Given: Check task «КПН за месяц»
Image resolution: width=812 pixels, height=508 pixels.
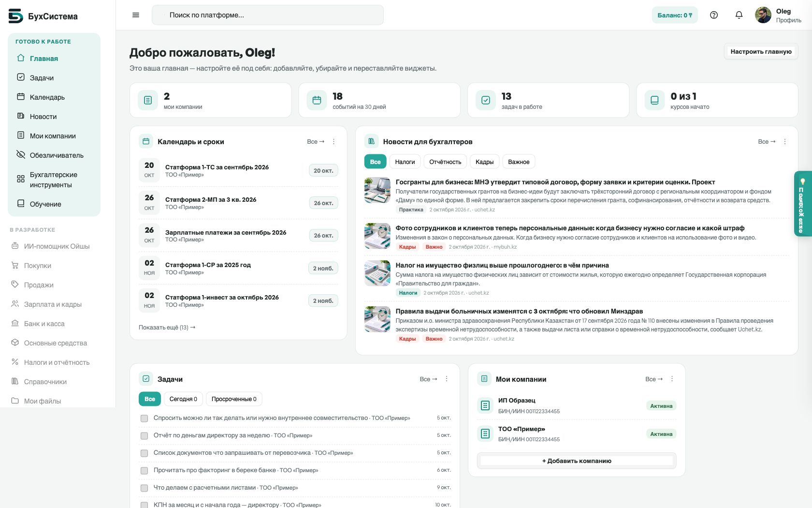Looking at the screenshot, I should 144,505.
